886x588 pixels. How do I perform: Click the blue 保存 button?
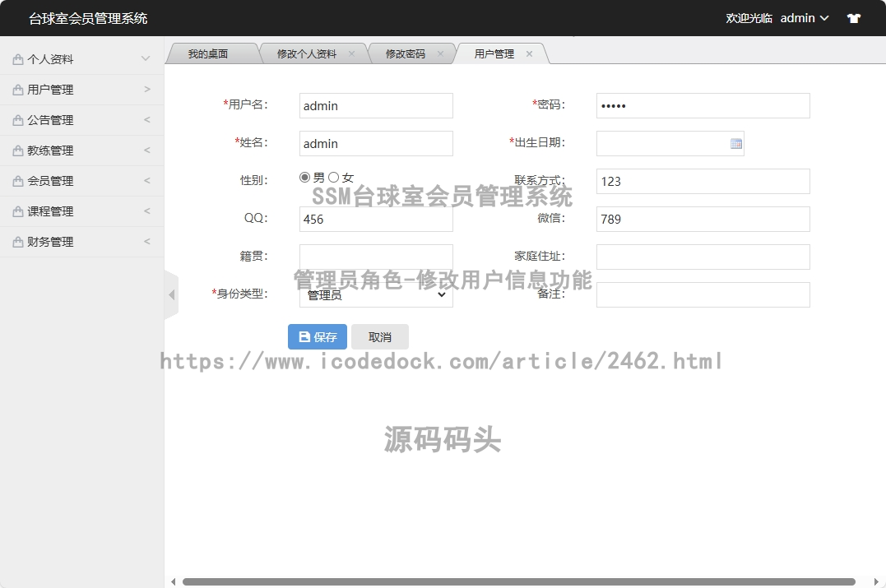tap(318, 336)
